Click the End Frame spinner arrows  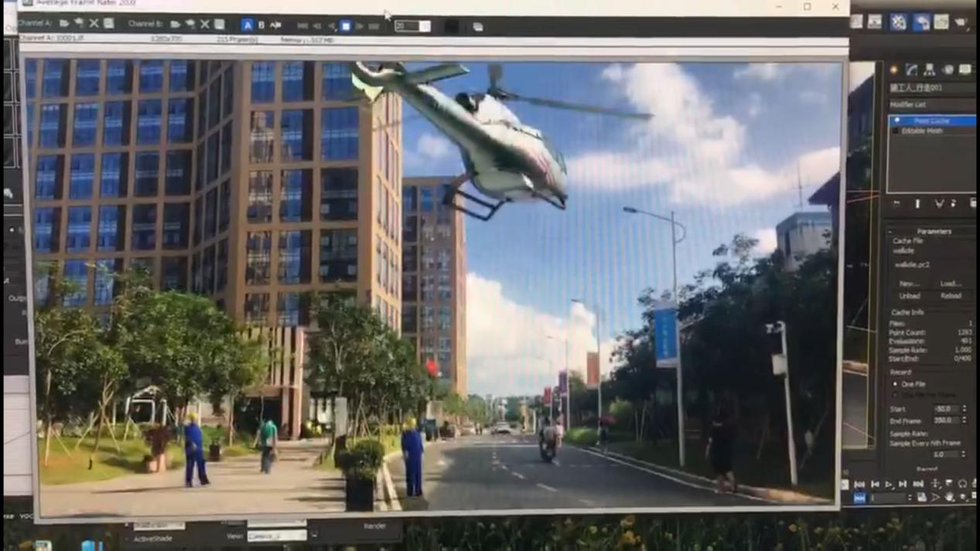[x=964, y=421]
